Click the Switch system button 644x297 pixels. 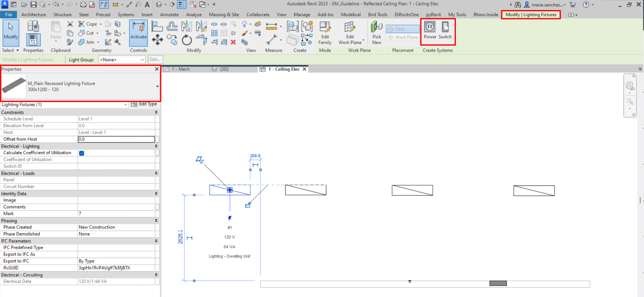[445, 30]
